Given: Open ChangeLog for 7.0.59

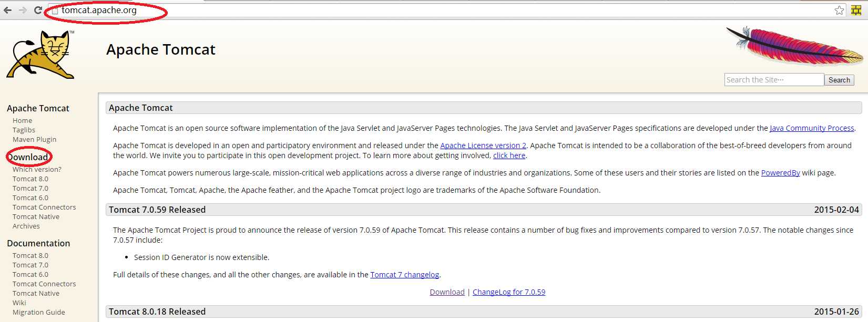Looking at the screenshot, I should pos(509,292).
